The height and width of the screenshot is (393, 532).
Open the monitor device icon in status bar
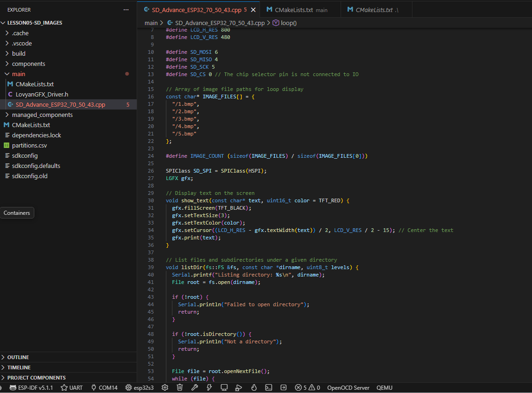click(x=224, y=387)
